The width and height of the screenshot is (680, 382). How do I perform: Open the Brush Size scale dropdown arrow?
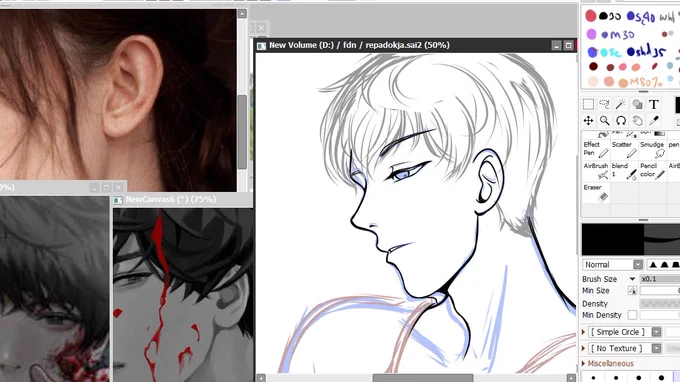[x=632, y=279]
